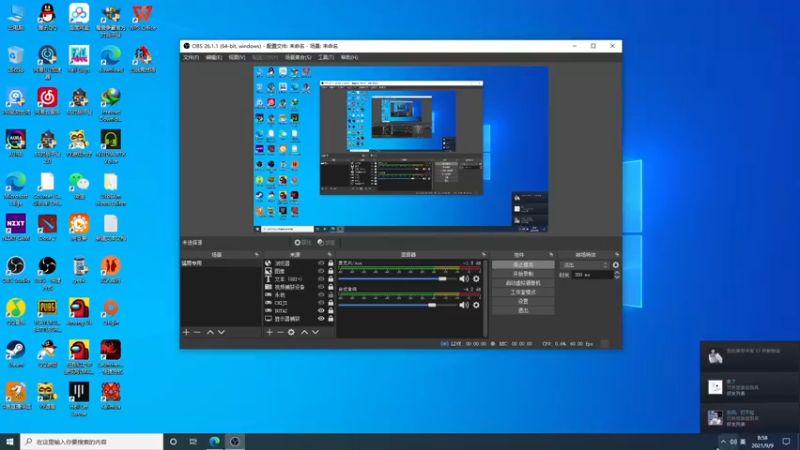Image resolution: width=800 pixels, height=450 pixels.
Task: Increase transition duration with up arrow
Action: [617, 273]
